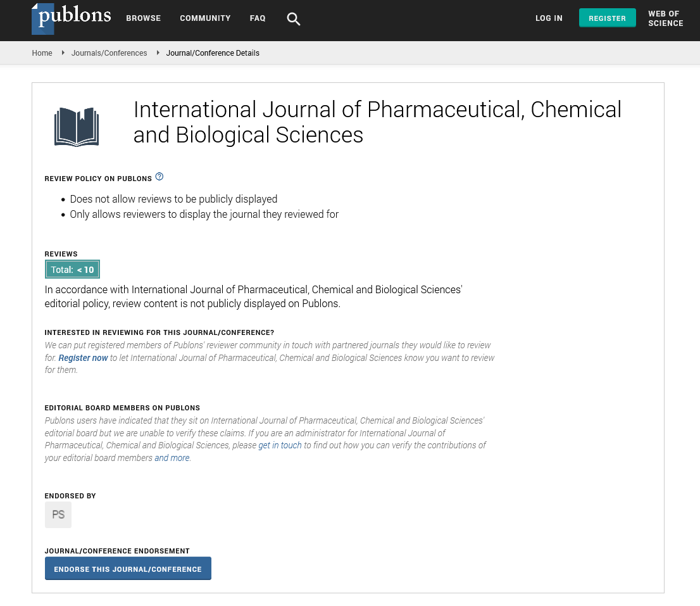Image resolution: width=700 pixels, height=606 pixels.
Task: Click the review policy help icon
Action: (159, 177)
